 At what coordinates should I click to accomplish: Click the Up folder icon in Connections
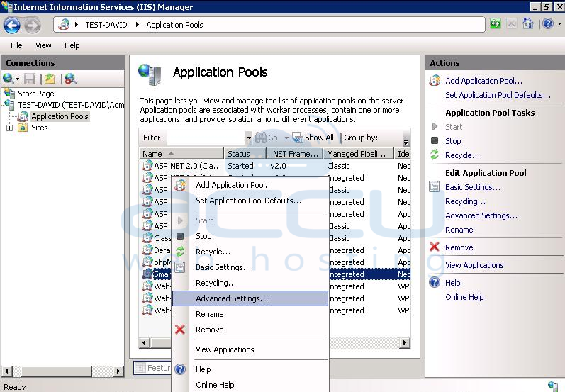[x=50, y=79]
